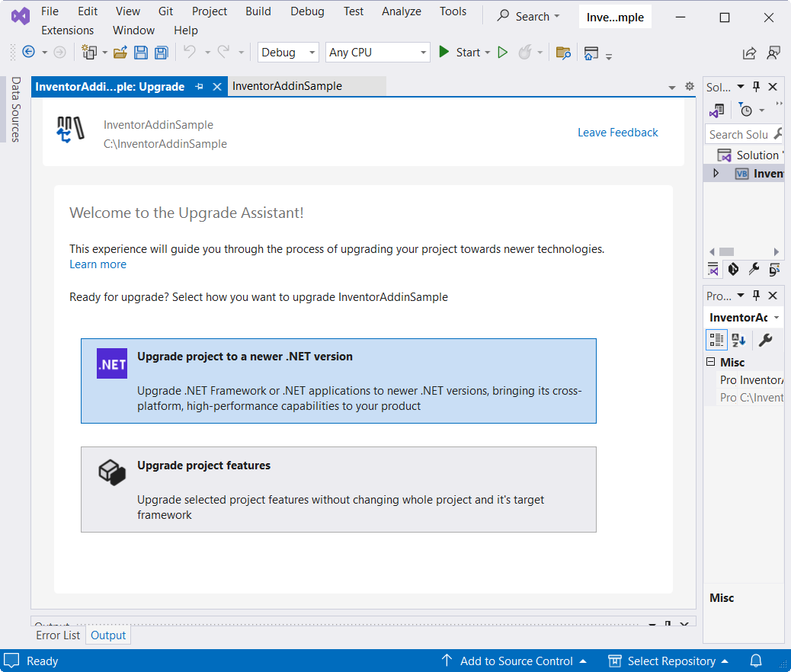Viewport: 791px width, 672px height.
Task: Open the toolbar overflow options dropdown
Action: point(609,56)
